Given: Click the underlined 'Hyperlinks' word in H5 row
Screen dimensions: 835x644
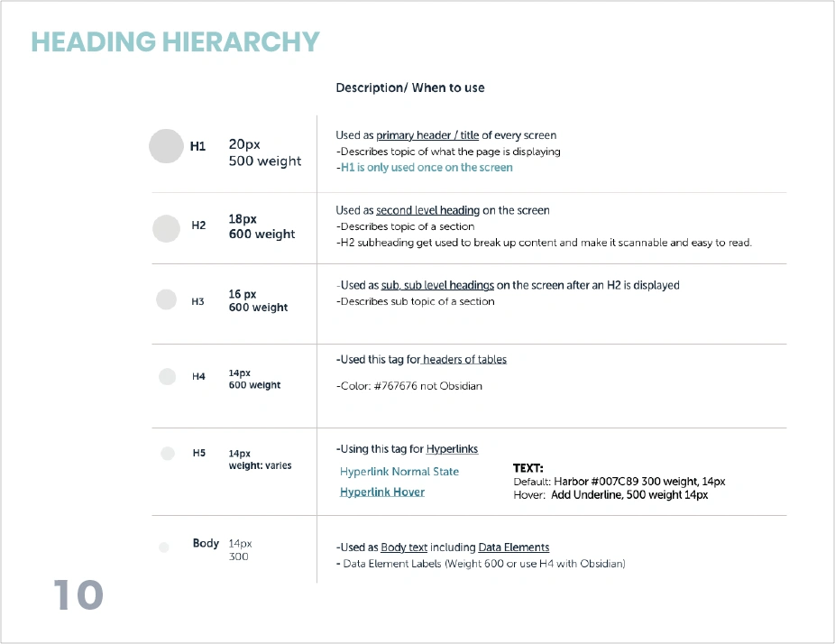Looking at the screenshot, I should coord(452,449).
